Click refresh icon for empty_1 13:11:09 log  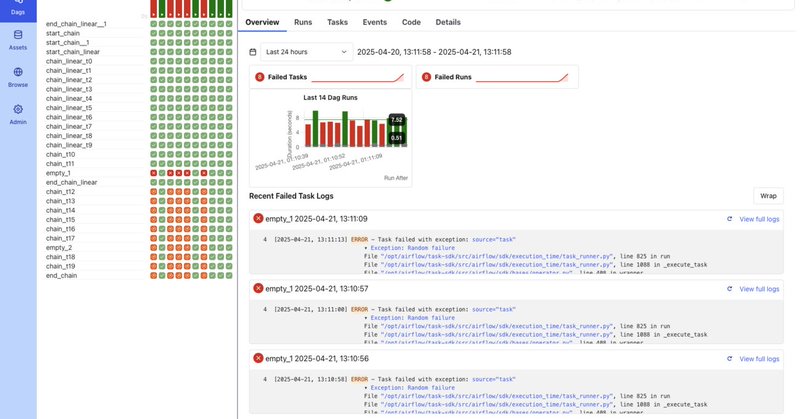[x=730, y=219]
